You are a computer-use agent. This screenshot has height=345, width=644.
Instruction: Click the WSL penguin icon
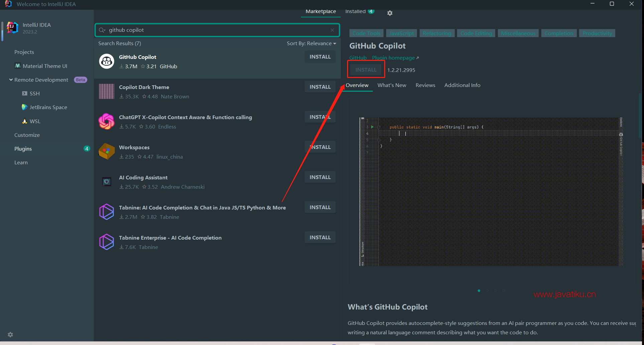25,121
